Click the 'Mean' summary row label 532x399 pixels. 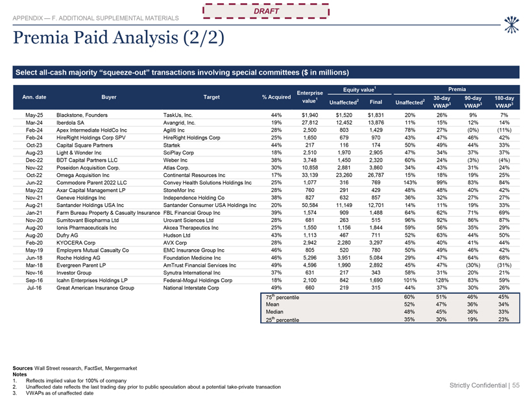pyautogui.click(x=272, y=304)
